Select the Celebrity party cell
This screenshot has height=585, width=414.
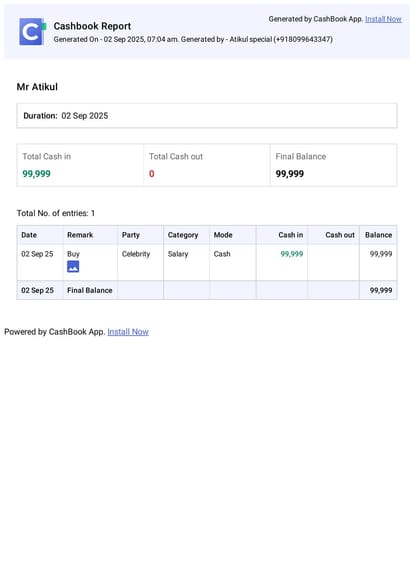(136, 254)
